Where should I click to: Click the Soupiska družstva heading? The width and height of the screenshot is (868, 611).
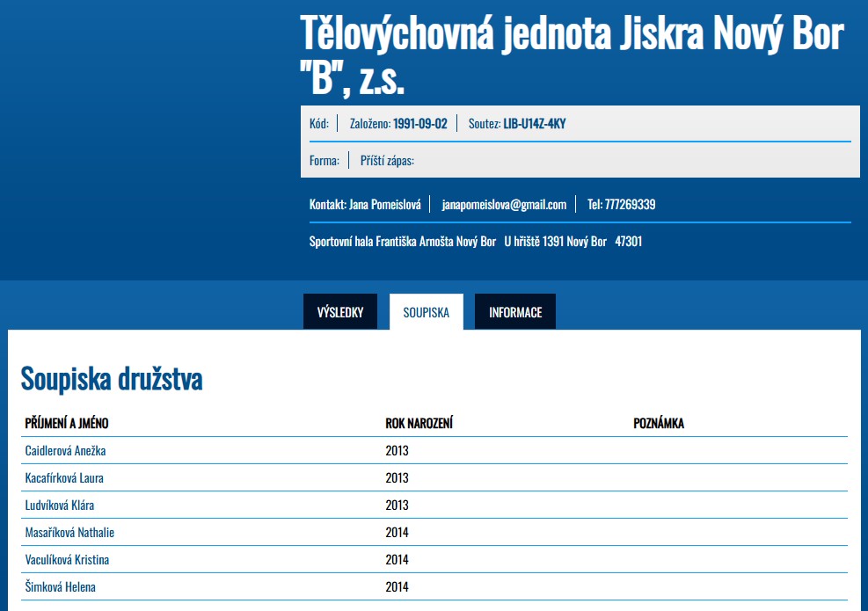point(112,379)
